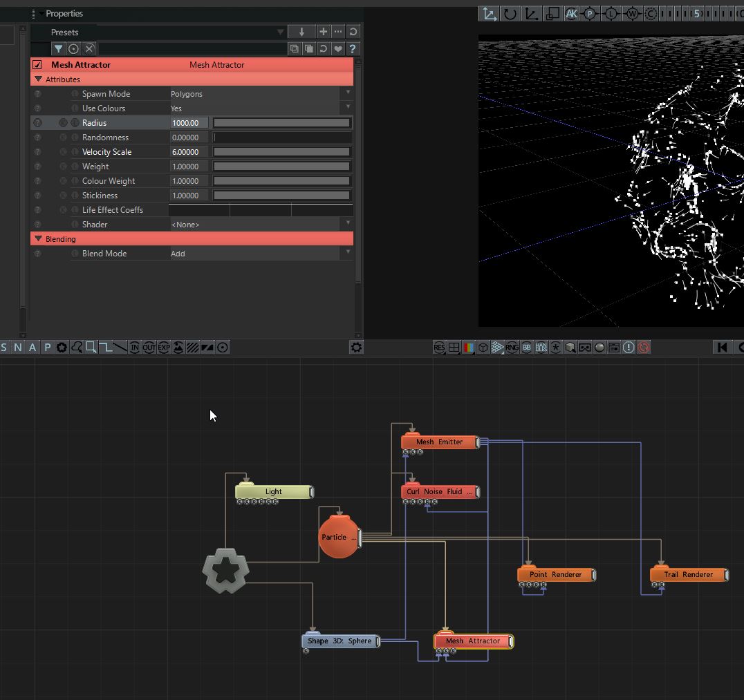This screenshot has height=700, width=744.
Task: Switch gizmo space to L (local)
Action: 611,14
